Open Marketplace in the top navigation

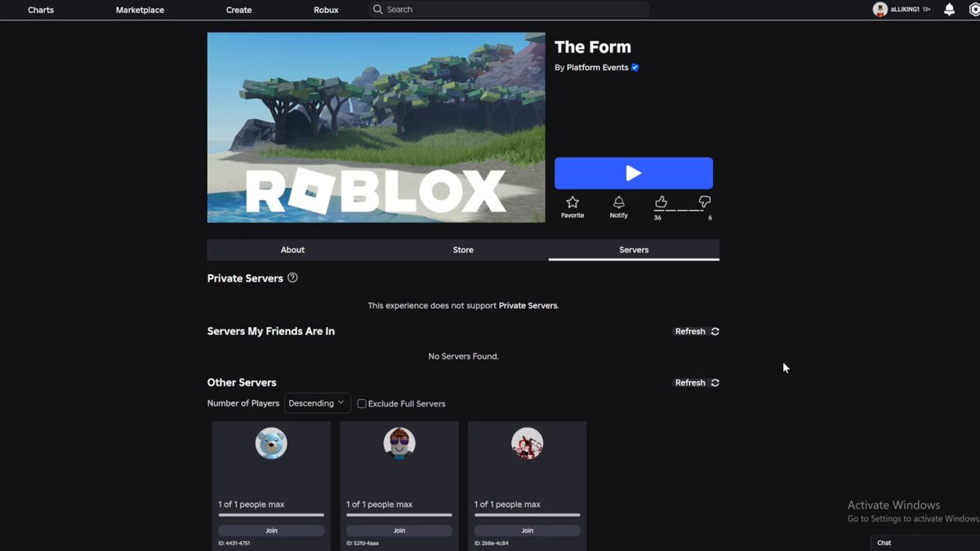tap(140, 10)
